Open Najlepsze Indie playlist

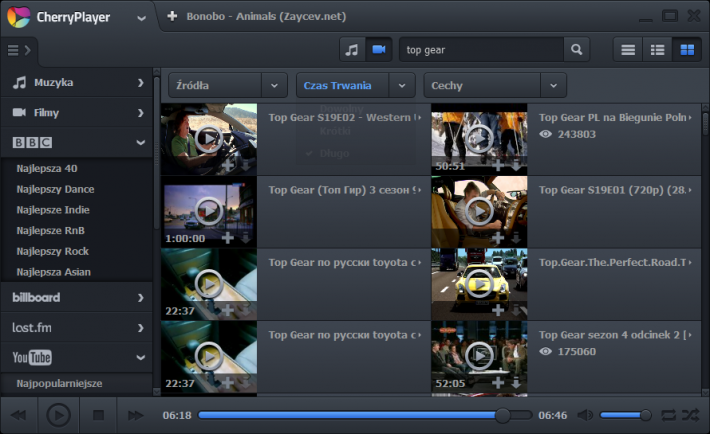[x=53, y=210]
